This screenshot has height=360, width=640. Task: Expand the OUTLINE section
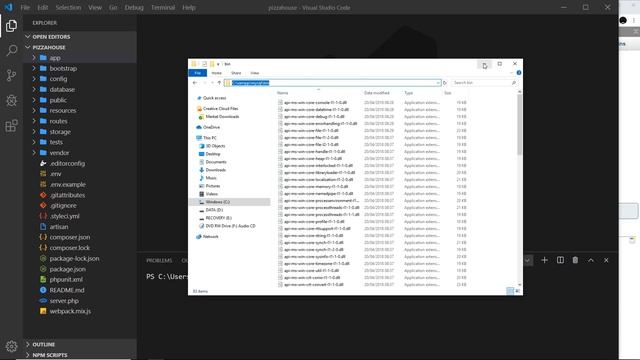pos(43,344)
